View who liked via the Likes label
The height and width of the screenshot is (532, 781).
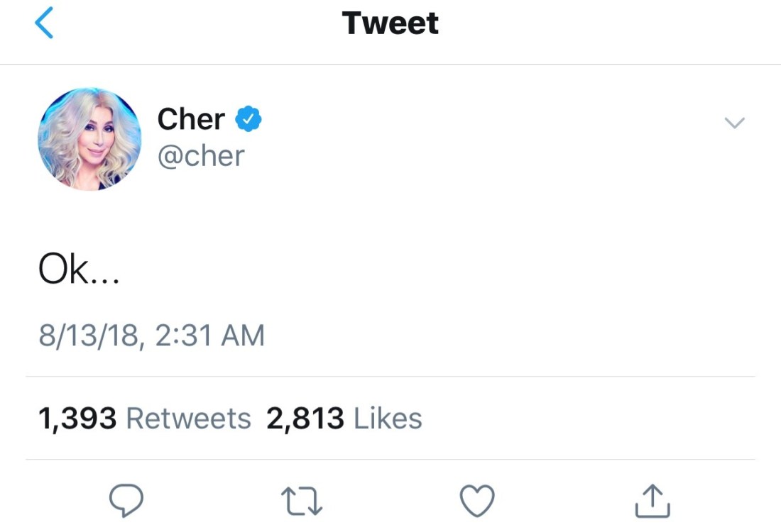pos(388,419)
